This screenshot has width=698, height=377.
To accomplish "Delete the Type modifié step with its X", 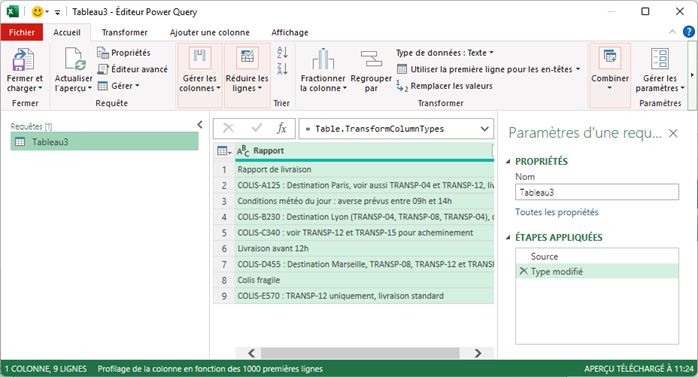I will (x=524, y=271).
